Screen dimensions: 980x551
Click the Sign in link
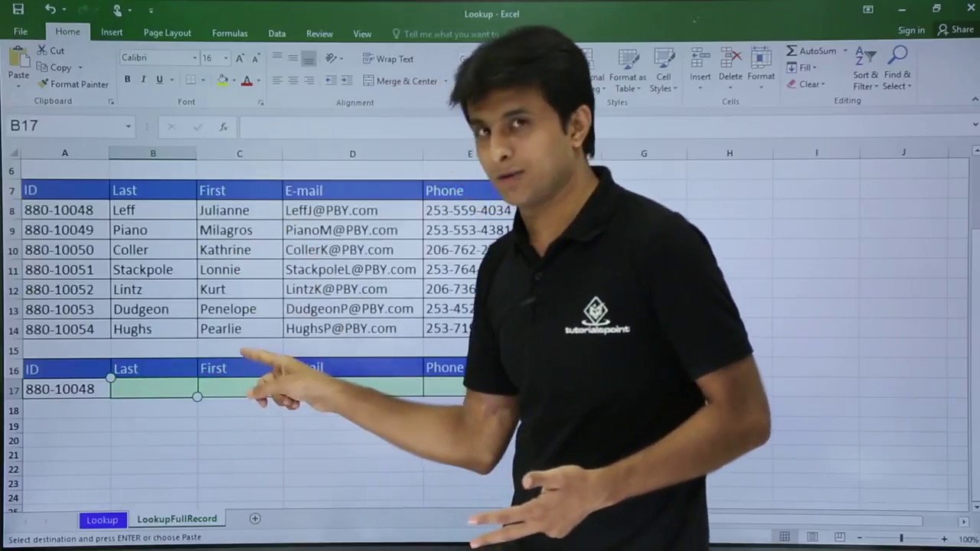pyautogui.click(x=911, y=30)
